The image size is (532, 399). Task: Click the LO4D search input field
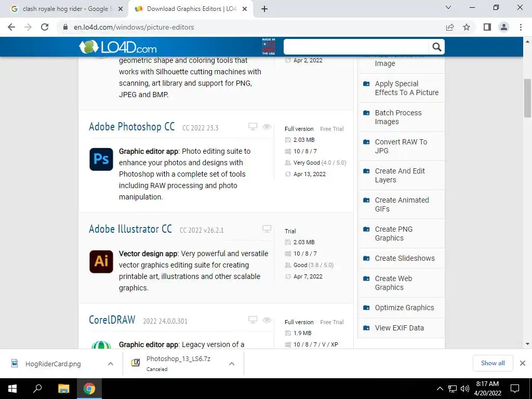tap(356, 47)
